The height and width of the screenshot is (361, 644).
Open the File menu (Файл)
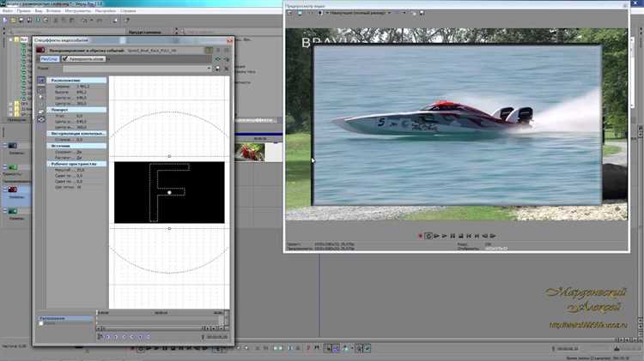click(7, 11)
